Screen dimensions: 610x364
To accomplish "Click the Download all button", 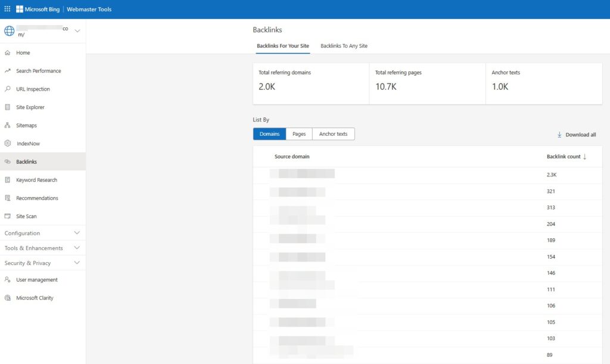I will [576, 135].
